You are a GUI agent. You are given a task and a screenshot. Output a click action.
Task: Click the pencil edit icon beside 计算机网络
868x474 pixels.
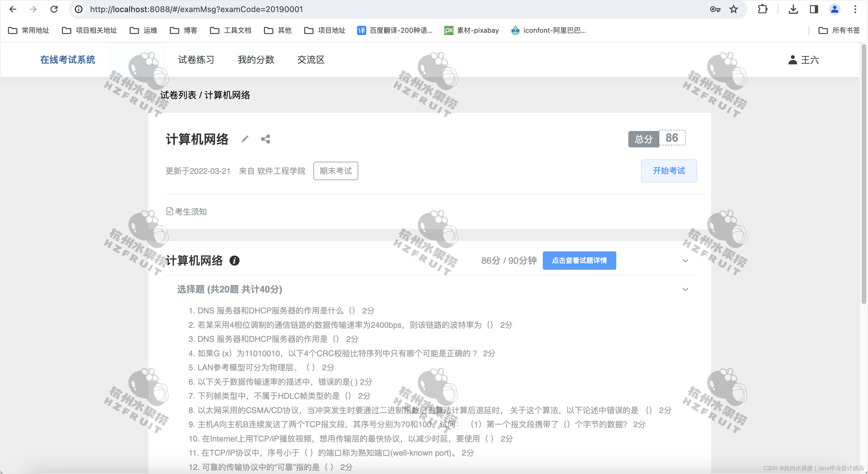(x=245, y=139)
